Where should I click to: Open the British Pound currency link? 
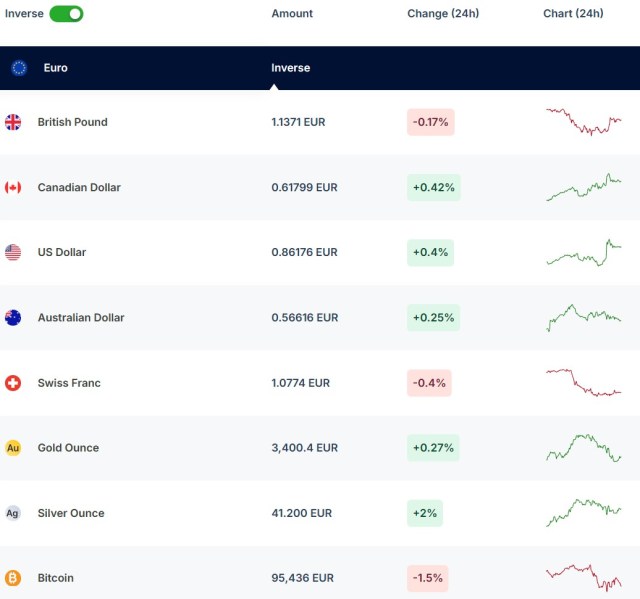pos(72,122)
